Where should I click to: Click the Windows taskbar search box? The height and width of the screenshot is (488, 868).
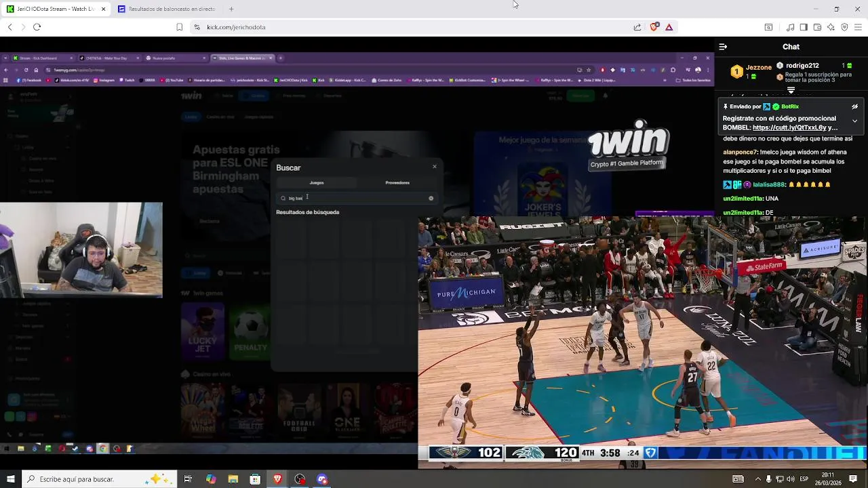tap(100, 479)
